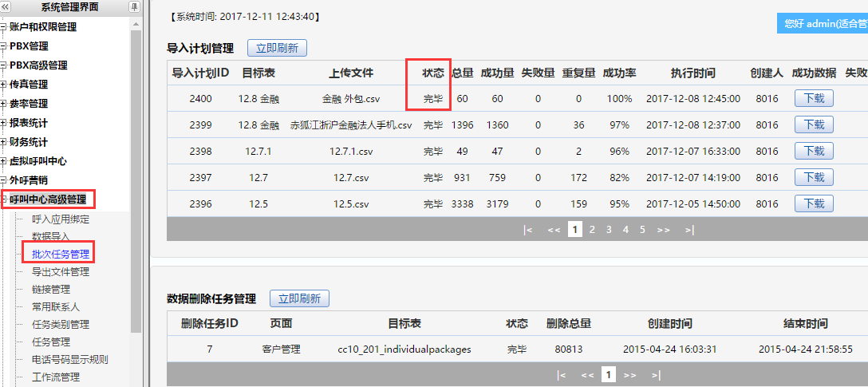Screen dimensions: 868x387
Task: Jump to previous pages in import plan pager
Action: point(554,230)
